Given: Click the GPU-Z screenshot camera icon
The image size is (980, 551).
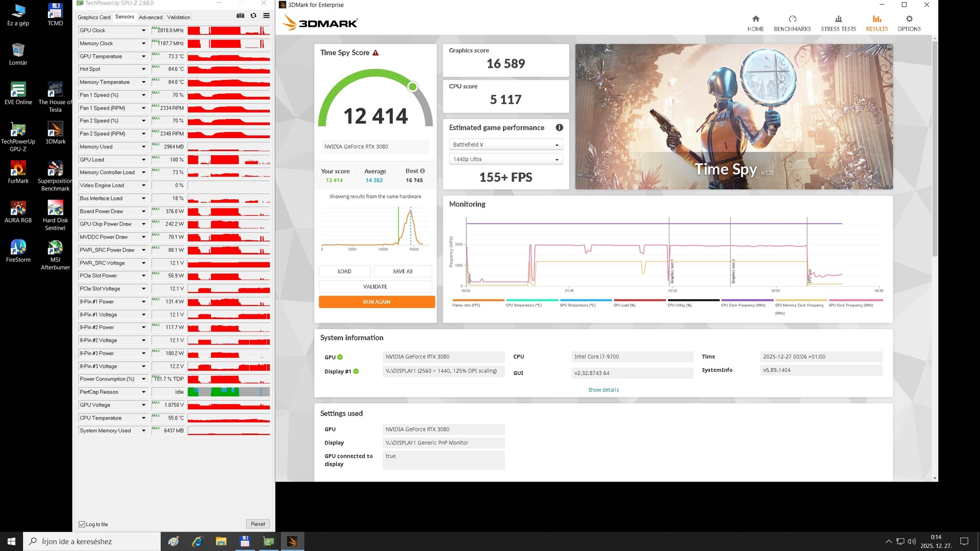Looking at the screenshot, I should pyautogui.click(x=240, y=16).
